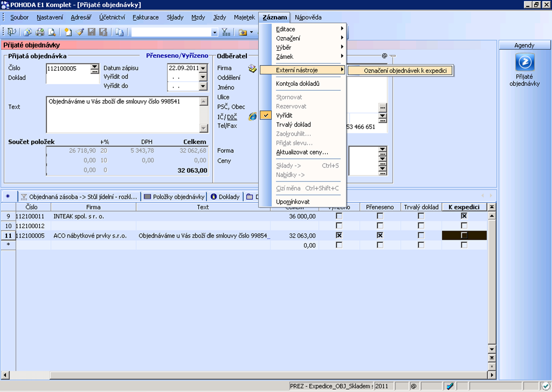Click the folder icon in toolbar

243,32
